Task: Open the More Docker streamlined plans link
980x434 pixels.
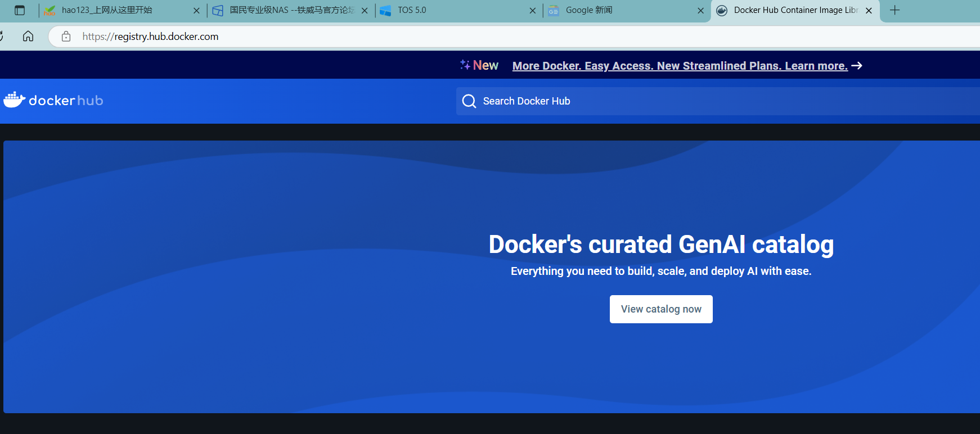Action: (680, 66)
